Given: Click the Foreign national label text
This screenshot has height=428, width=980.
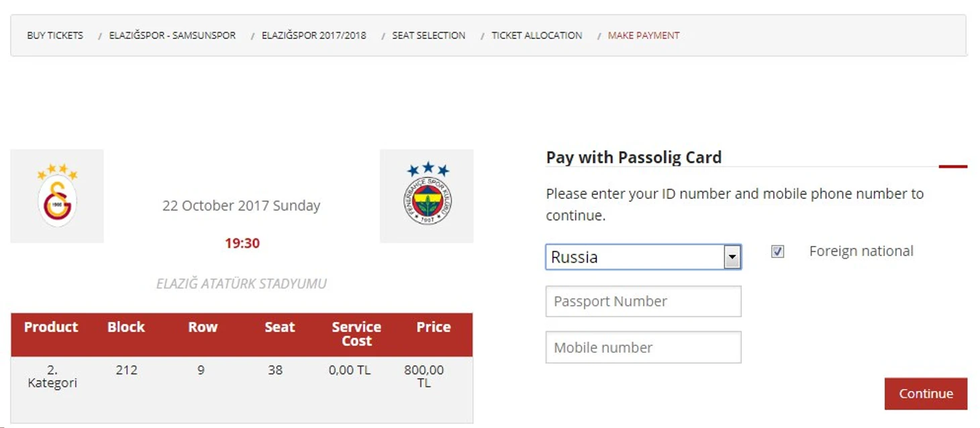Looking at the screenshot, I should (x=861, y=251).
